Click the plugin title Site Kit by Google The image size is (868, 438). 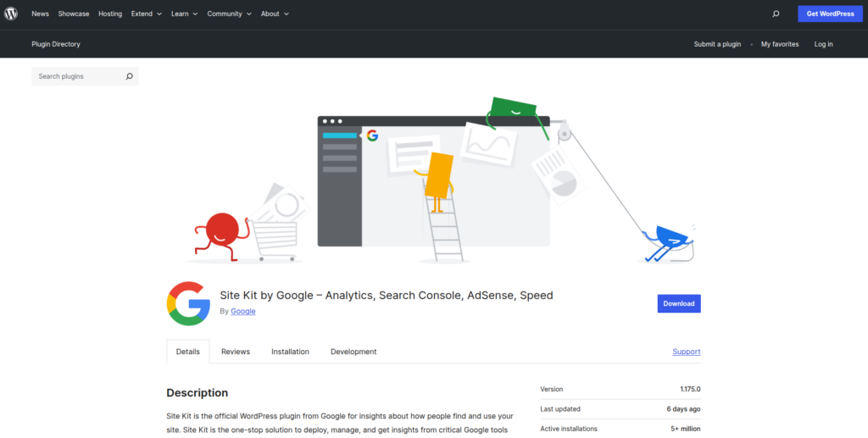387,296
